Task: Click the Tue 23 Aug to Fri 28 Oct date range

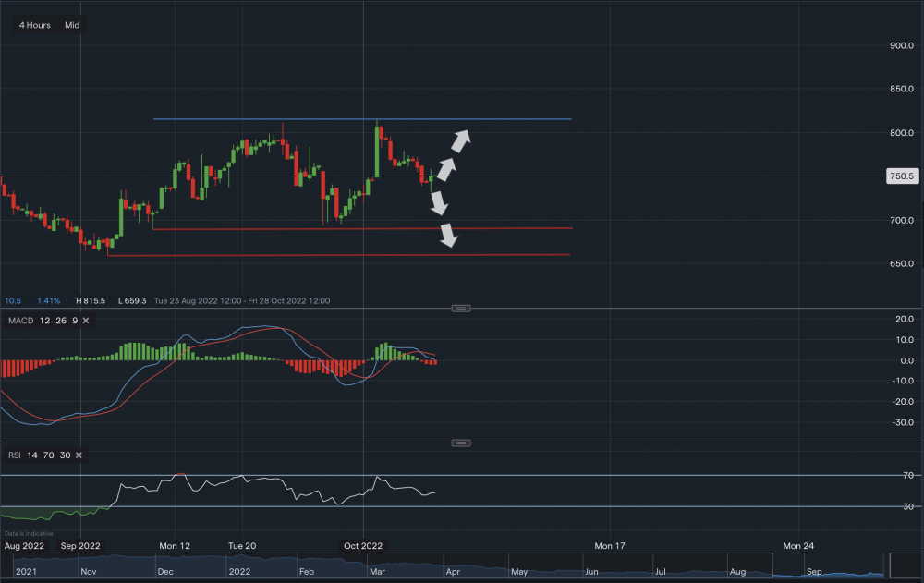Action: tap(242, 300)
